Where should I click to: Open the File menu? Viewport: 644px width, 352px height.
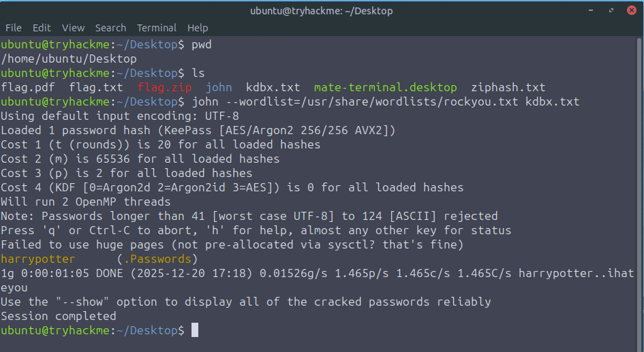click(x=14, y=28)
